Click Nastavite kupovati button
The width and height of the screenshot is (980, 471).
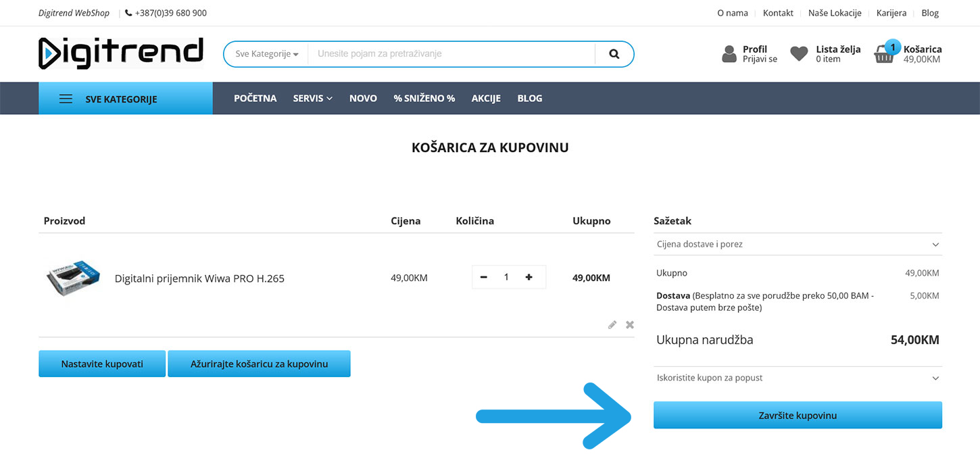[102, 364]
